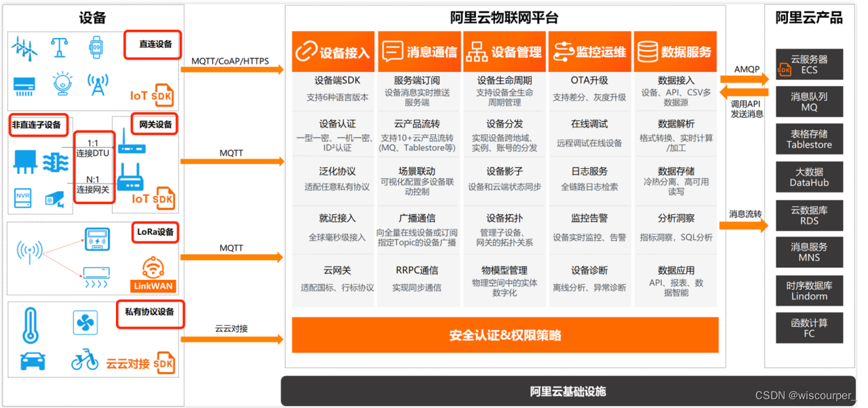
Task: Click the wireless signal antenna icon in LoRa section
Action: 29,252
